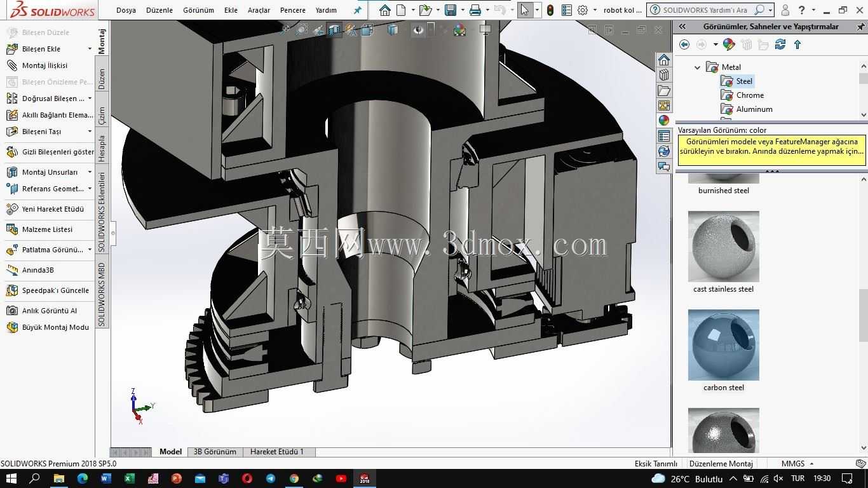The height and width of the screenshot is (488, 868).
Task: Select the cursor selection tool
Action: (524, 10)
